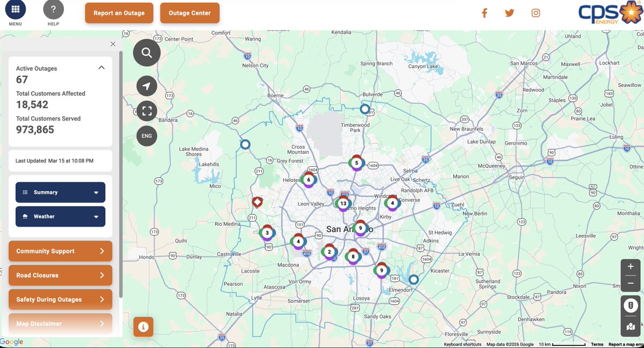644x348 pixels.
Task: Click Report a map error link
Action: pos(626,344)
